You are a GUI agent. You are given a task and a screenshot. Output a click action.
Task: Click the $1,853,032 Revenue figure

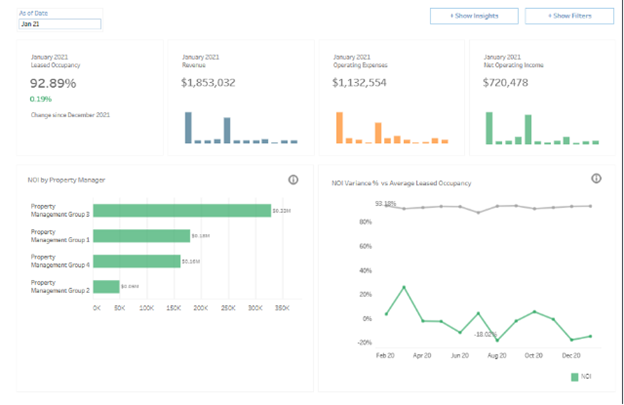(x=208, y=82)
